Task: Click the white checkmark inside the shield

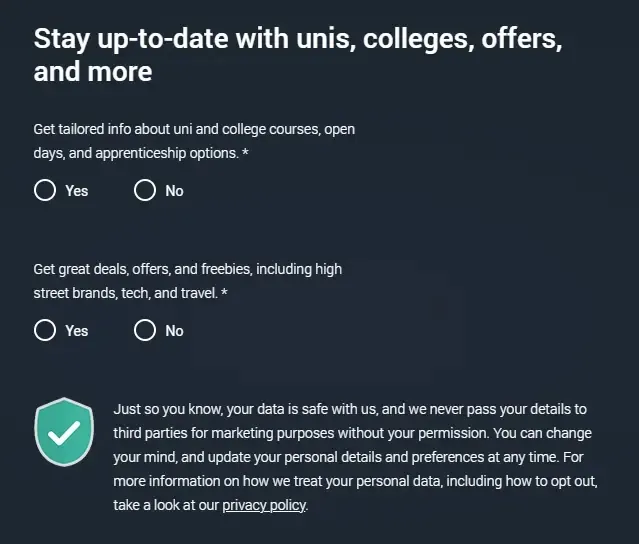Action: click(x=65, y=433)
